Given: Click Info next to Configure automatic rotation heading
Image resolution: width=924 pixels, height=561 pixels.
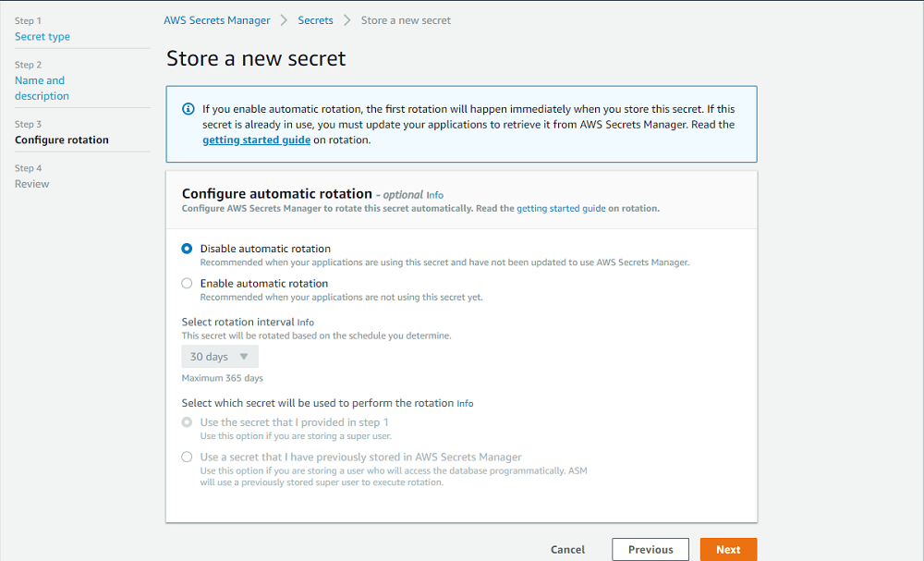Looking at the screenshot, I should coord(434,195).
